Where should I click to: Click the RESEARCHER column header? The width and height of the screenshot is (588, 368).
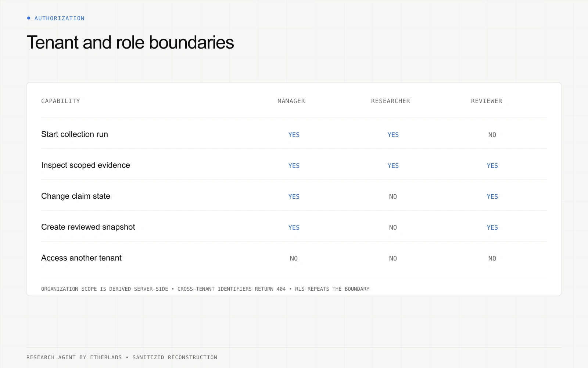(390, 101)
